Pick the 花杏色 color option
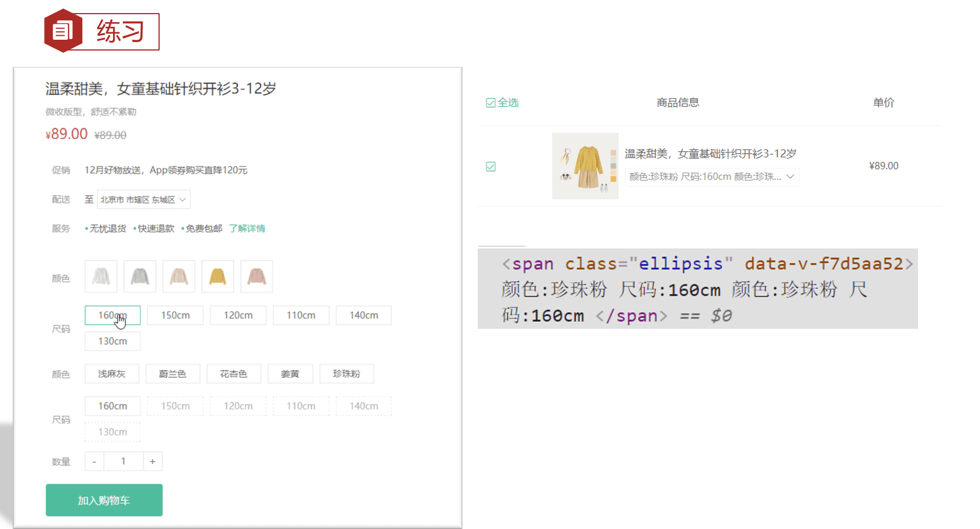980x529 pixels. point(233,373)
